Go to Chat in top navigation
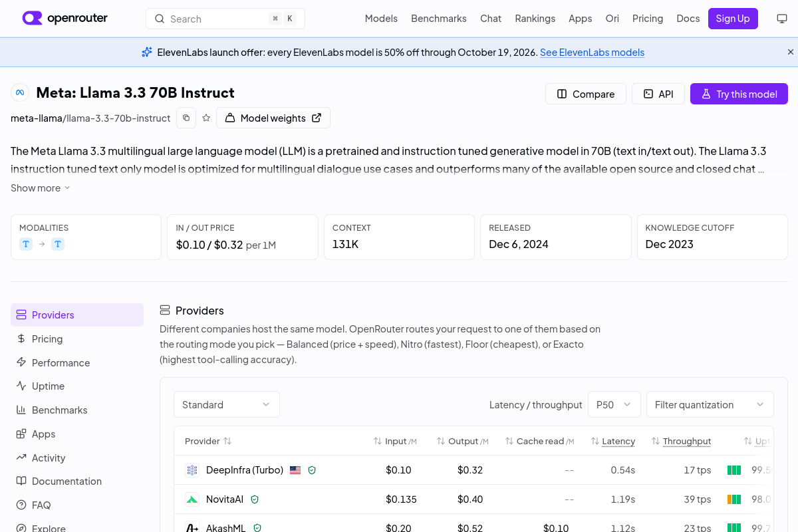Image resolution: width=798 pixels, height=532 pixels. pos(491,19)
